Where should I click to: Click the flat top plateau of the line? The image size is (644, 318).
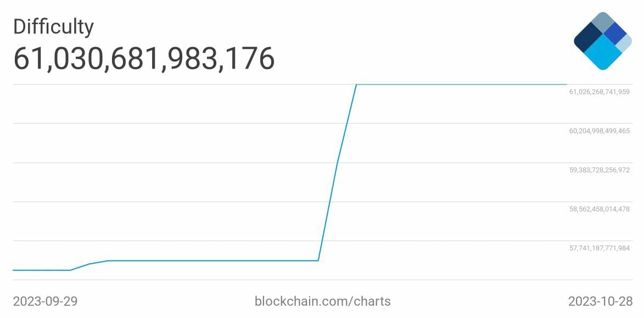click(461, 85)
